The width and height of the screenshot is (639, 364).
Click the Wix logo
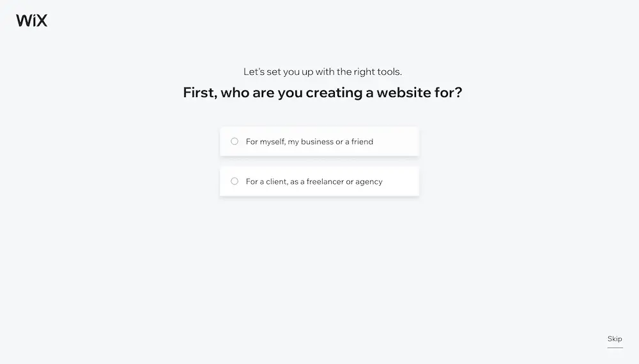click(x=32, y=20)
